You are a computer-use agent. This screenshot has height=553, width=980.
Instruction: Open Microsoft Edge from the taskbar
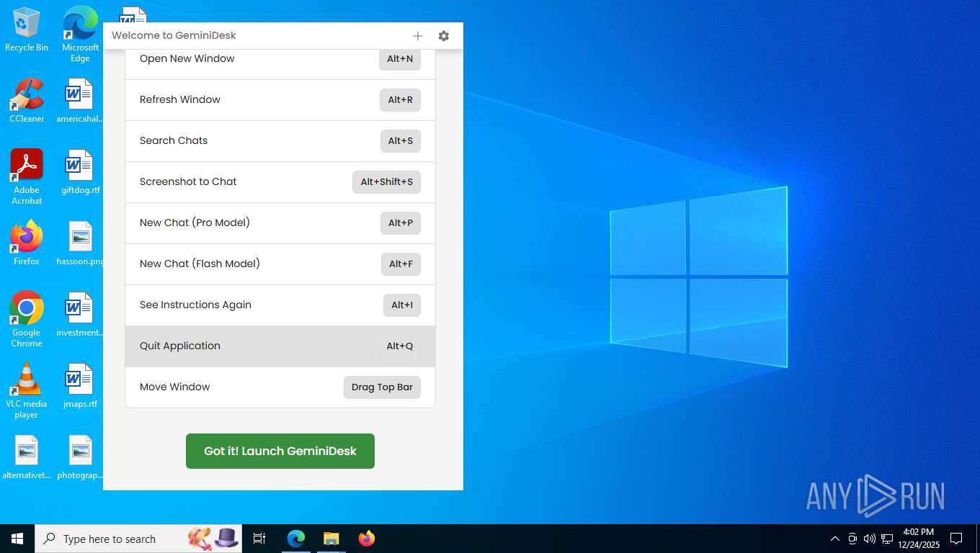pos(296,539)
